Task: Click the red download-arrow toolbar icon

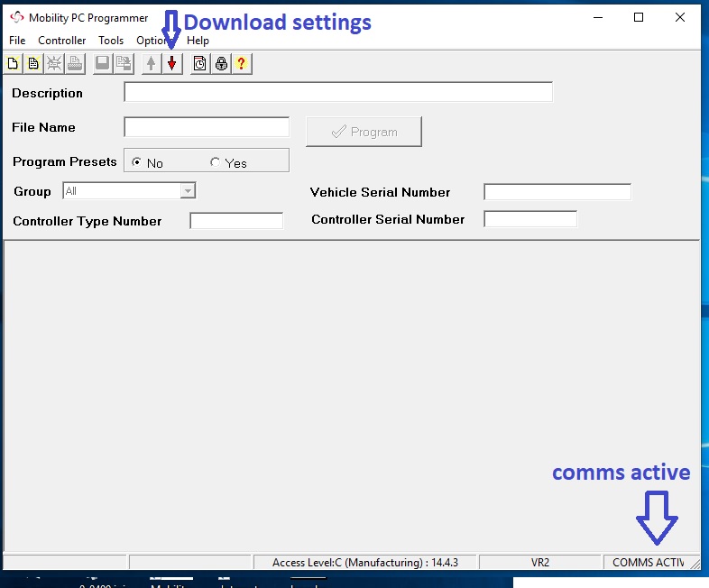Action: [171, 63]
